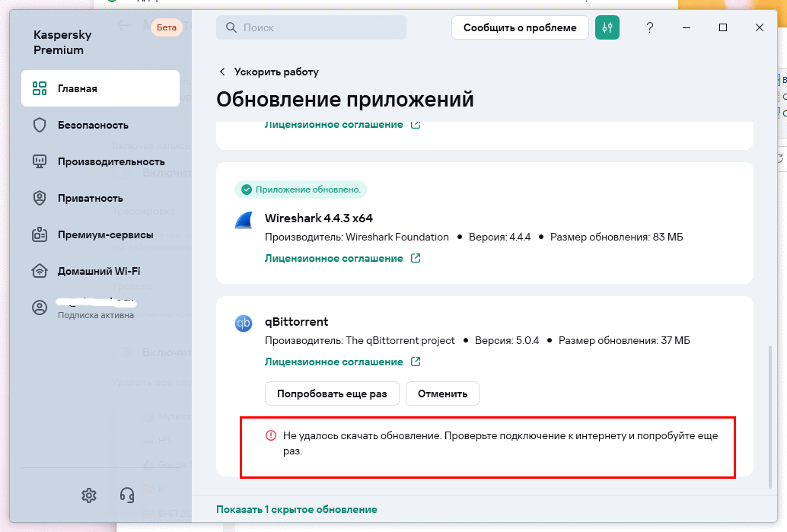Open Wireshark Лицензионное соглашение link
The width and height of the screenshot is (787, 532).
coord(334,259)
